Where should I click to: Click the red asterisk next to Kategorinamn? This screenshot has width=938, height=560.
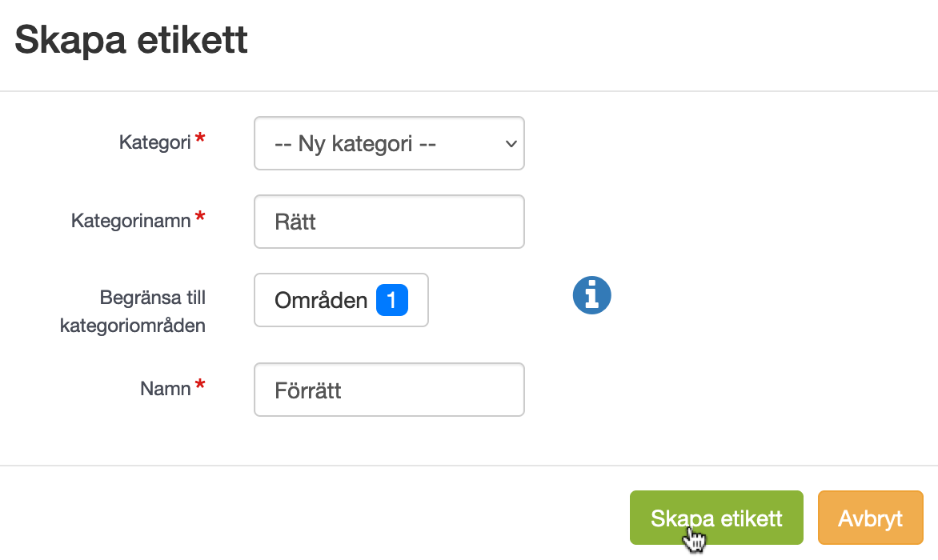pos(200,217)
